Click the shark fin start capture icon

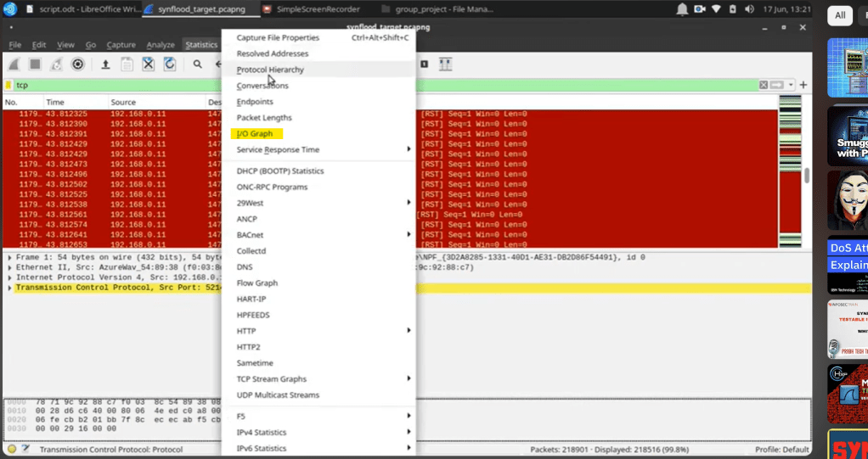14,64
